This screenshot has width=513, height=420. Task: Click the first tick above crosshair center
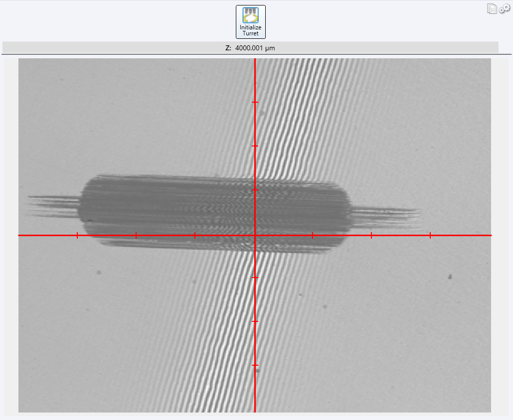[x=255, y=190]
